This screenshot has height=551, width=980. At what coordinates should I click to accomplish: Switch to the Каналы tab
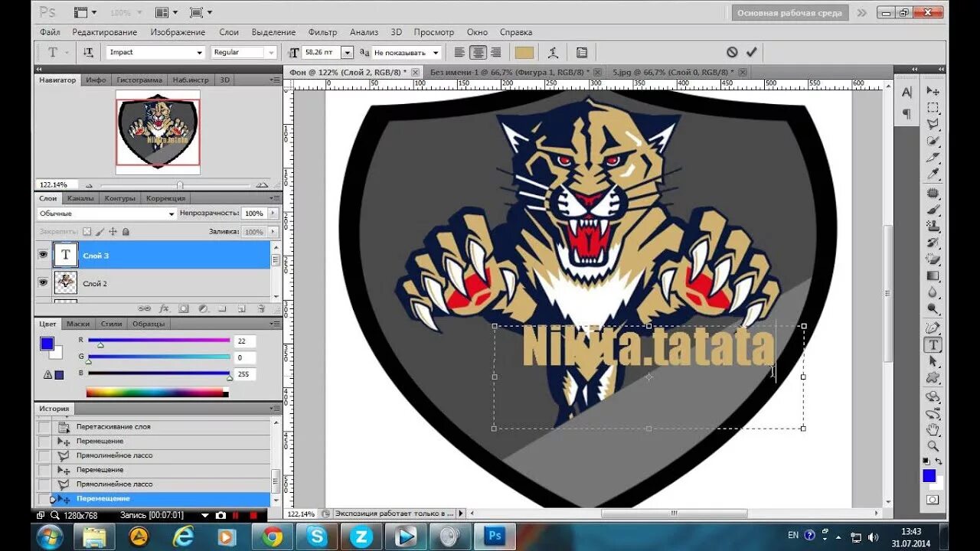pyautogui.click(x=80, y=198)
